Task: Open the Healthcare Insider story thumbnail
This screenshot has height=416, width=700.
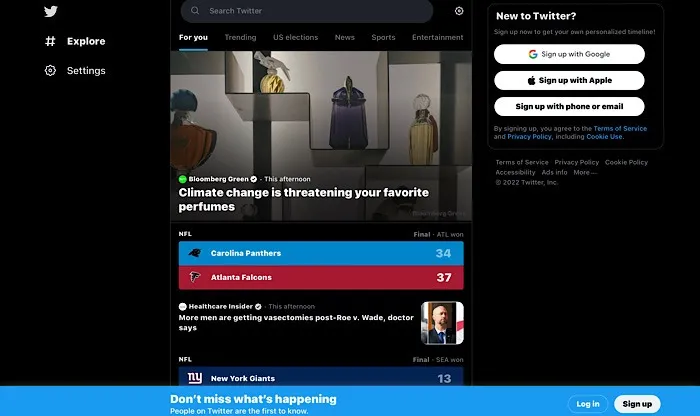Action: (x=442, y=323)
